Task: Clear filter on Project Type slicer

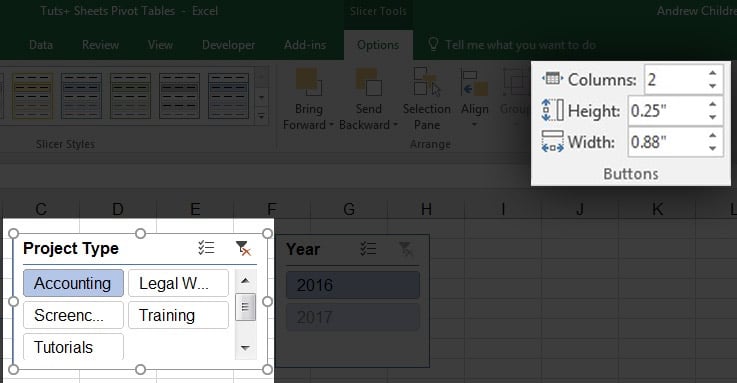Action: (x=243, y=248)
